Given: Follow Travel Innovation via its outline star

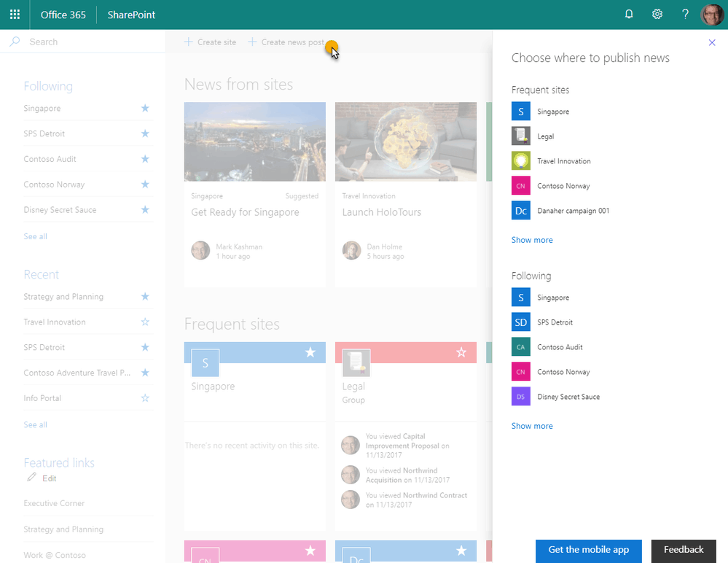Looking at the screenshot, I should click(145, 322).
